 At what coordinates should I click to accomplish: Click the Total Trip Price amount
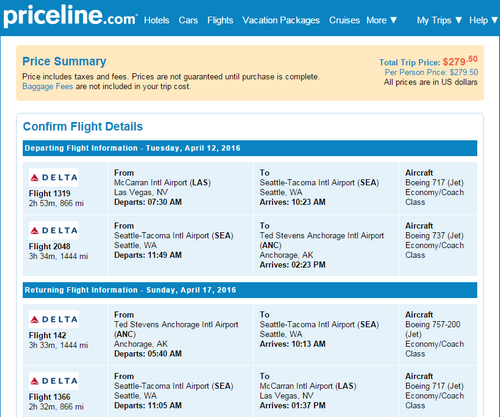point(460,61)
